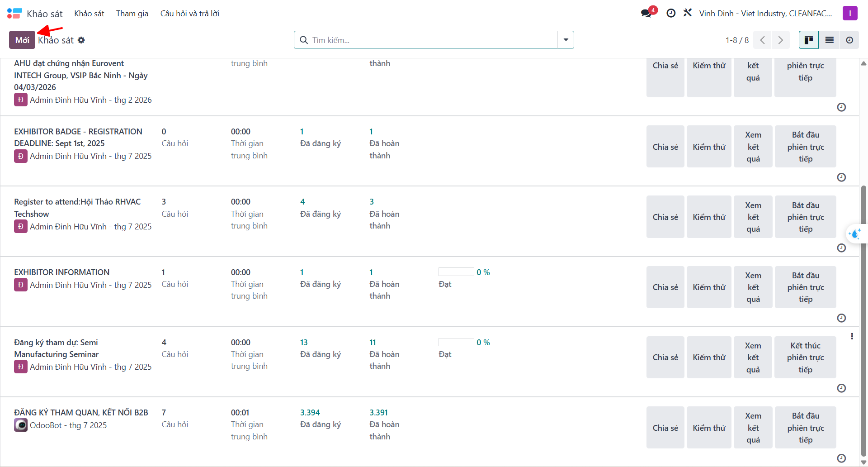This screenshot has height=467, width=868.
Task: Click Chia sẻ for EXHIBITOR BADGE survey
Action: (x=665, y=147)
